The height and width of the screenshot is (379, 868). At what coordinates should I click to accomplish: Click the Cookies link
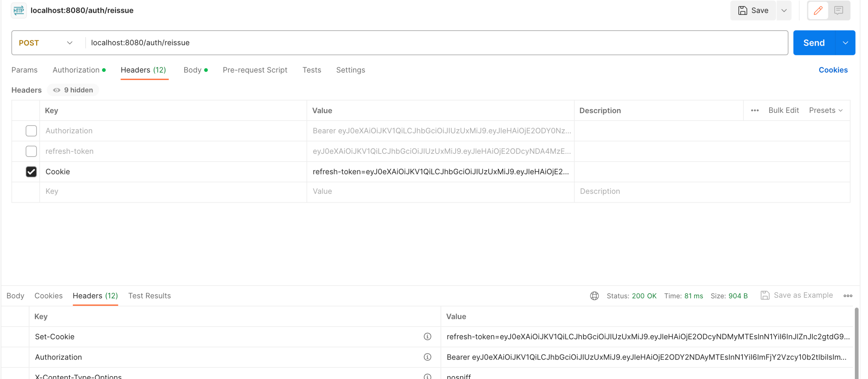833,70
